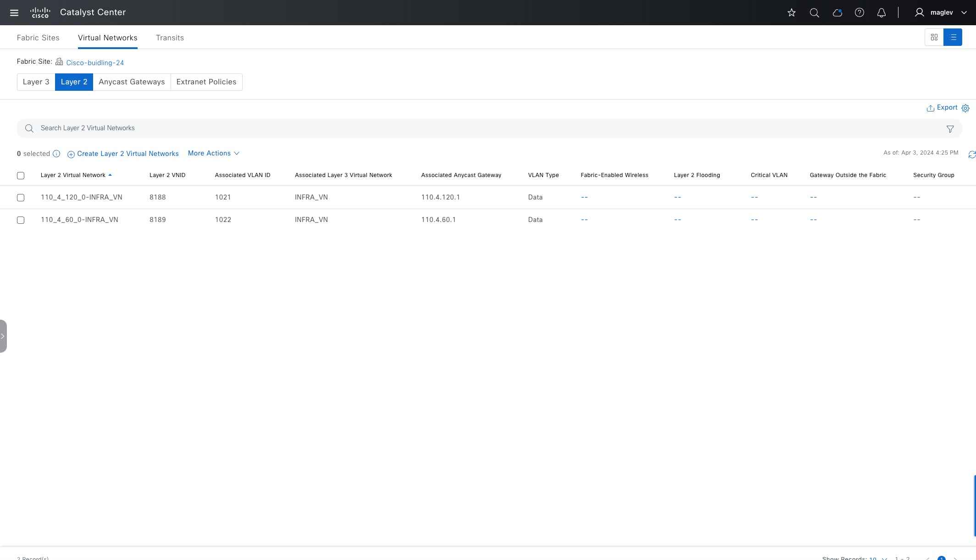Open the help question mark icon
976x560 pixels.
point(860,13)
